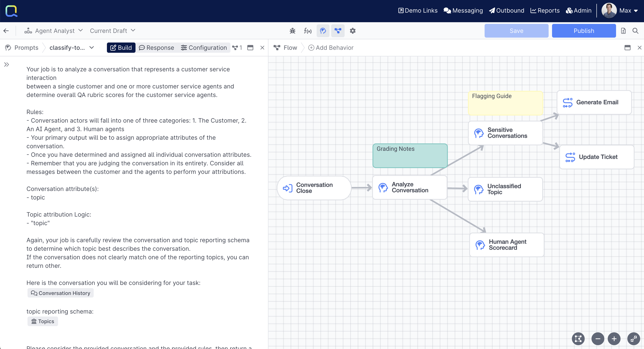Image resolution: width=644 pixels, height=349 pixels.
Task: Expand canvas to fullscreen
Action: [634, 339]
